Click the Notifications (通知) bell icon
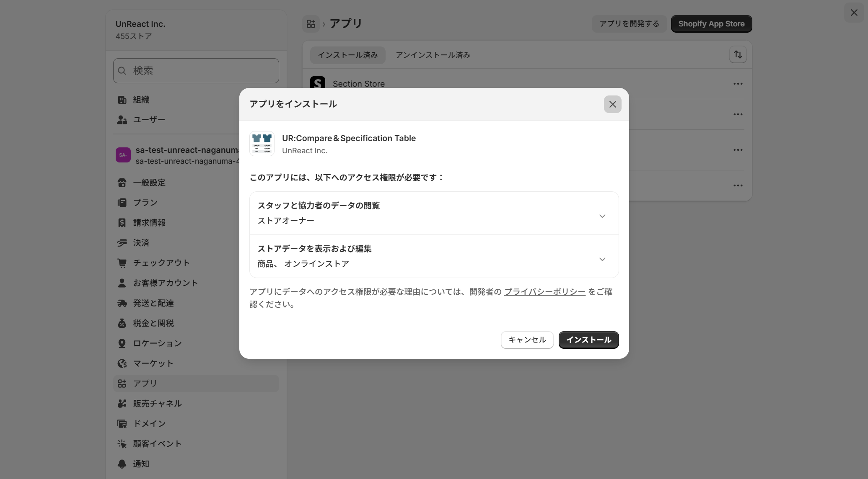 coord(122,464)
